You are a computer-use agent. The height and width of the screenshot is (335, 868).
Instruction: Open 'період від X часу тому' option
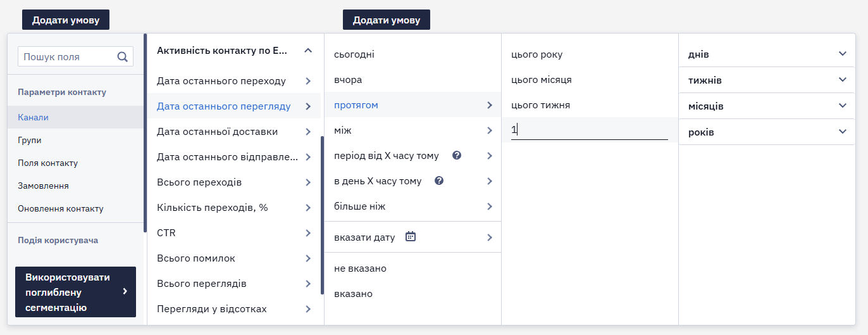pos(412,155)
